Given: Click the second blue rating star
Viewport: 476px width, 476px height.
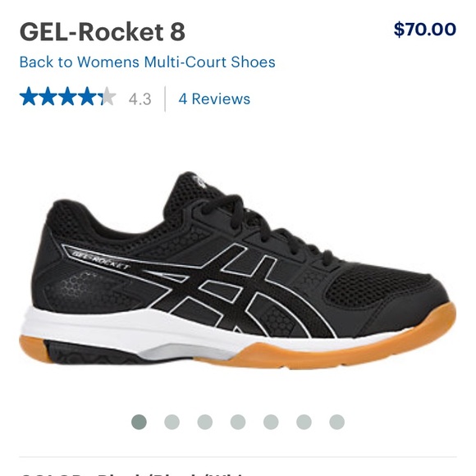Looking at the screenshot, I should click(x=48, y=96).
